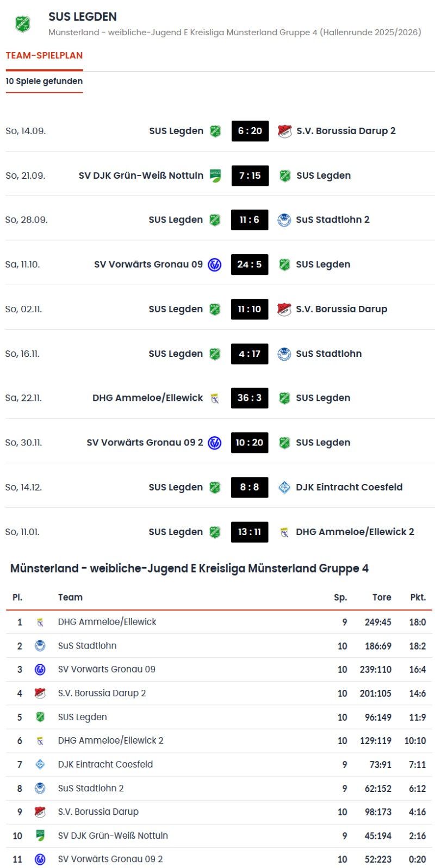View details of the 8:8 draw

(250, 487)
